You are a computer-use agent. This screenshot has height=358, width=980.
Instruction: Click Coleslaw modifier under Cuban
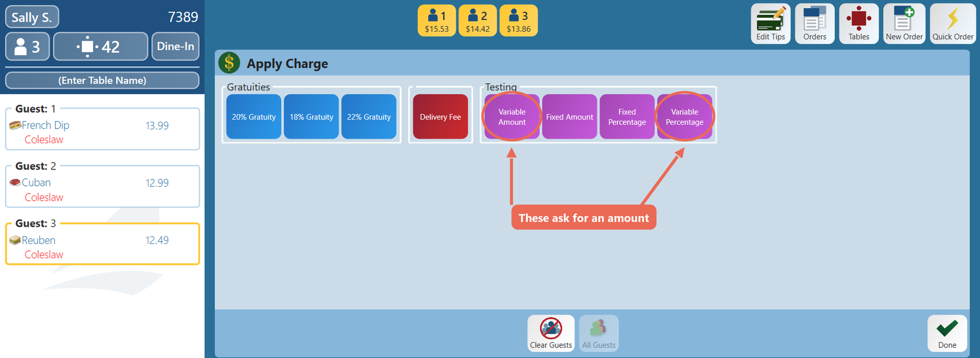click(x=44, y=197)
